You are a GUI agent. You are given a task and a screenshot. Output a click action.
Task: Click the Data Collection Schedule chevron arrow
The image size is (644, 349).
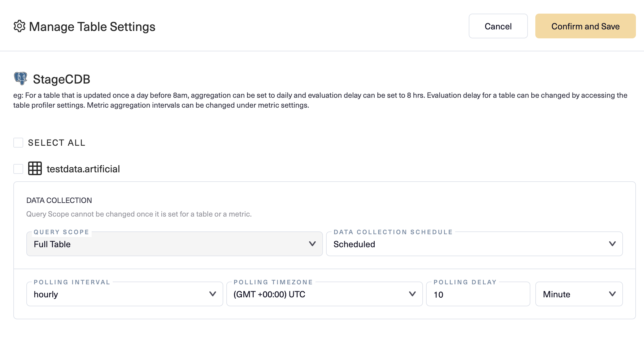tap(612, 244)
